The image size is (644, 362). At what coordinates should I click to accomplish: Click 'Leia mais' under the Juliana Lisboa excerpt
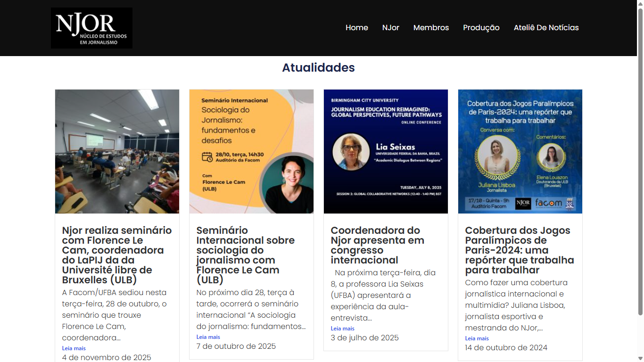(x=477, y=338)
